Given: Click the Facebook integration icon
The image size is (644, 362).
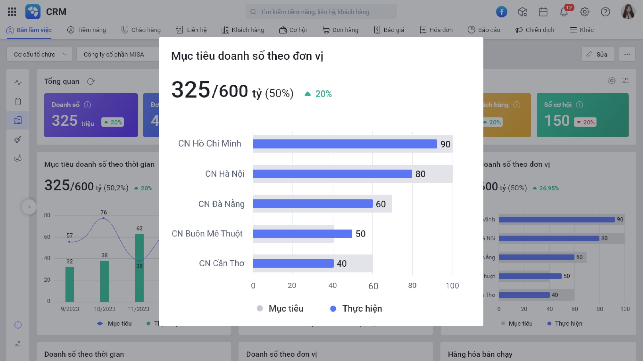Looking at the screenshot, I should [501, 12].
